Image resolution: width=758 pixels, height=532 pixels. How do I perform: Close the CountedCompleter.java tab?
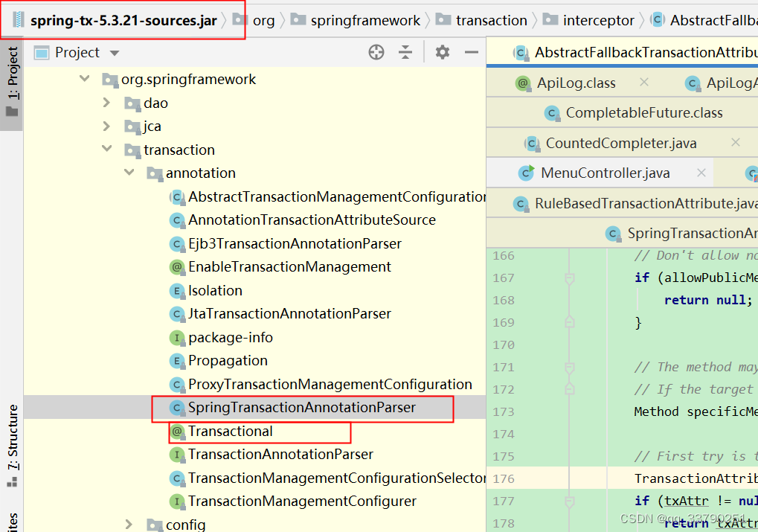[x=735, y=142]
